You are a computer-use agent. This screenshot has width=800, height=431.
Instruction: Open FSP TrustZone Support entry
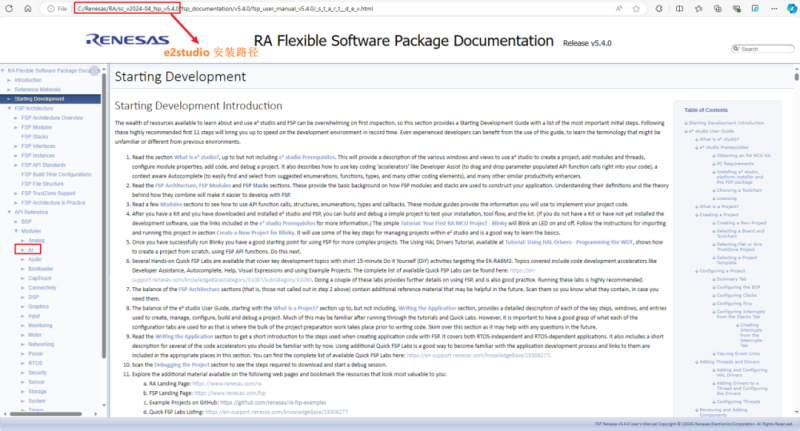(48, 193)
